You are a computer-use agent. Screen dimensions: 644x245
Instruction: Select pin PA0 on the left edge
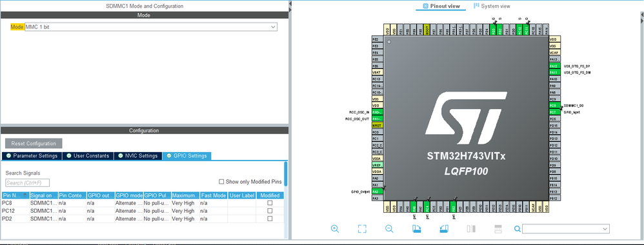[377, 179]
